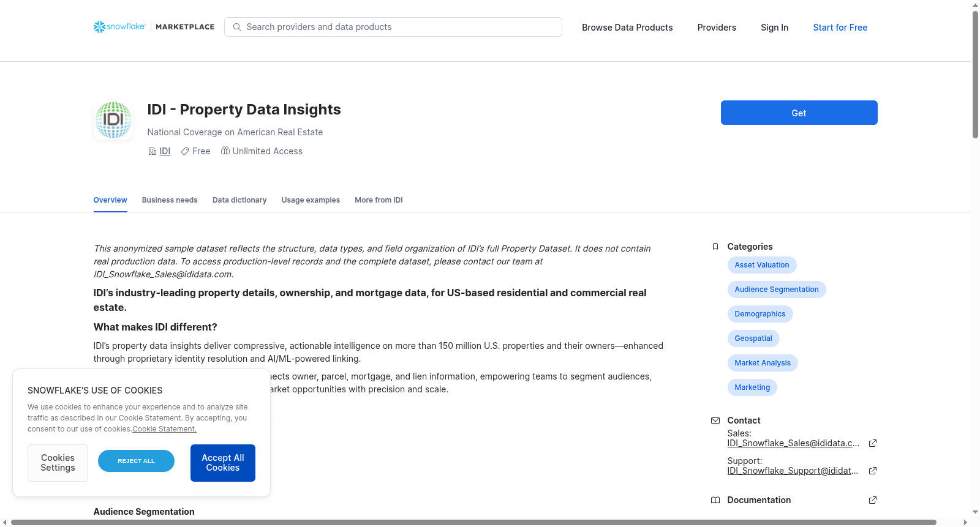Click the Documentation book icon

(x=715, y=500)
